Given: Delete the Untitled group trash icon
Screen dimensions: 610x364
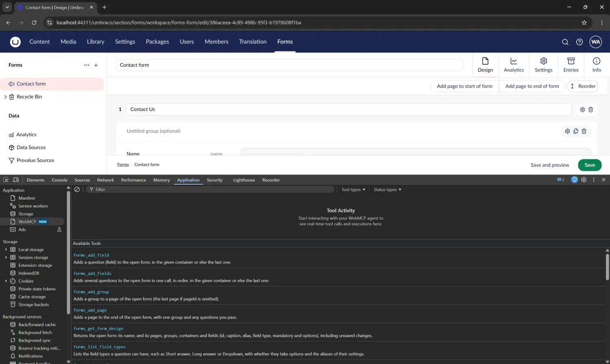Looking at the screenshot, I should tap(584, 131).
